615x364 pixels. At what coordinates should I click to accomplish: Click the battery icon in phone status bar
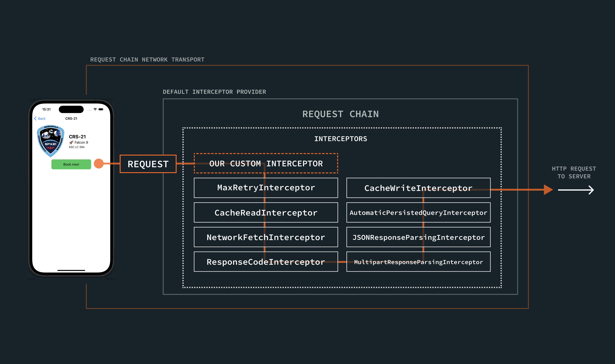pos(101,109)
